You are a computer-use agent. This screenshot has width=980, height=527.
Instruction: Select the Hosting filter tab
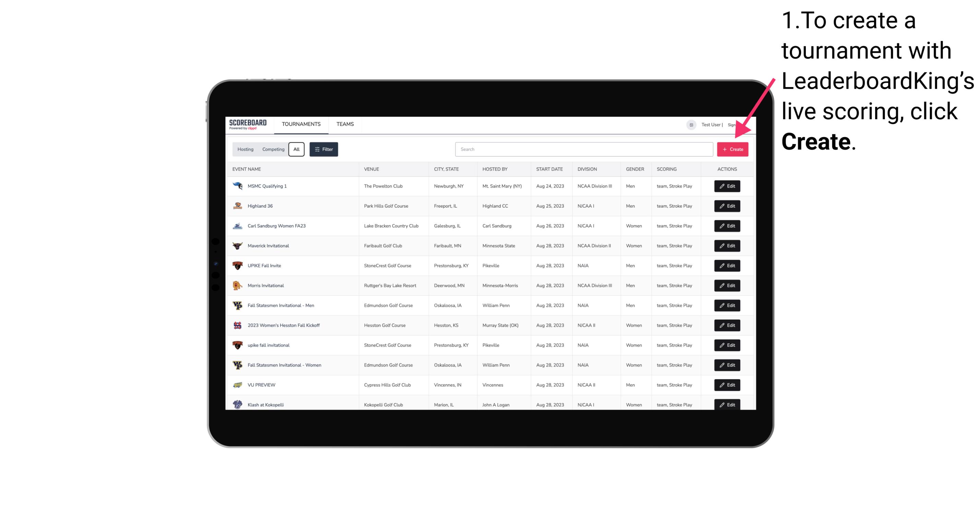[246, 149]
